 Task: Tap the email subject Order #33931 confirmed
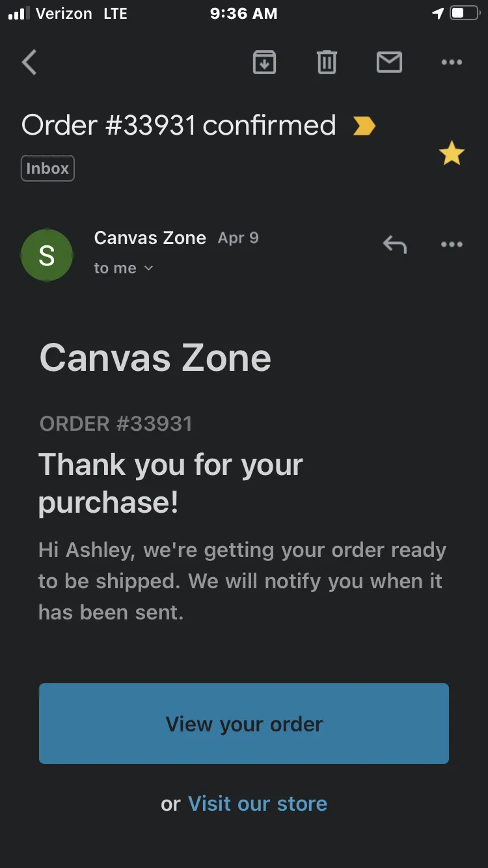[x=179, y=125]
